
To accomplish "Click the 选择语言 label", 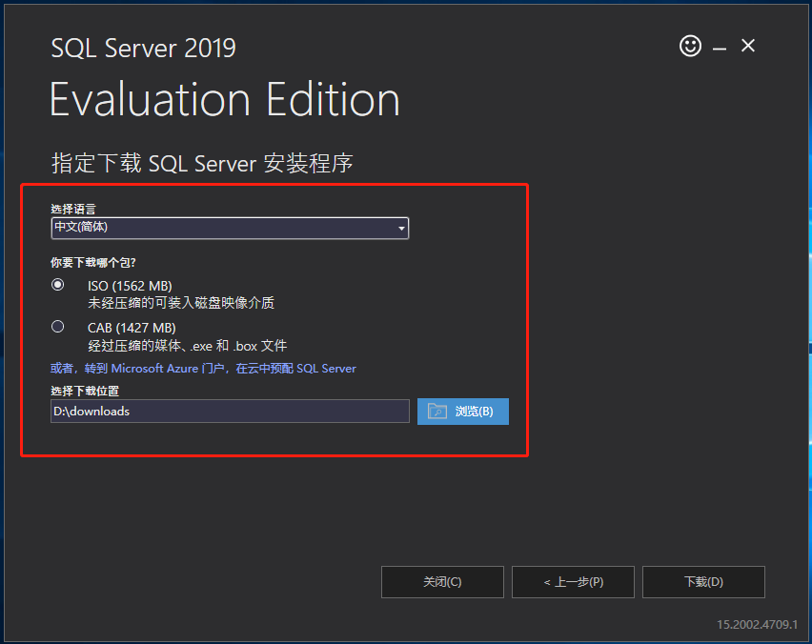I will click(x=73, y=210).
